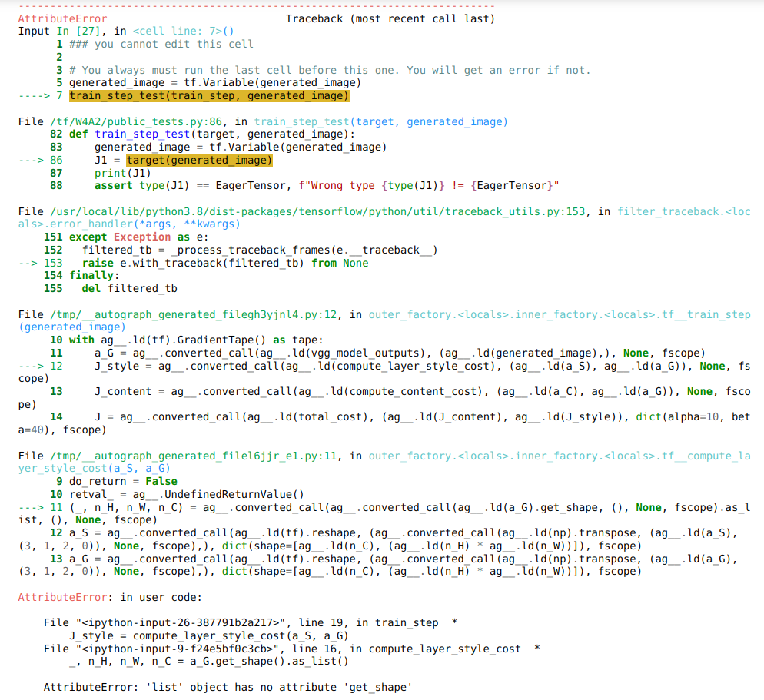Click the traceback_utils.py:153 file path

tap(317, 212)
